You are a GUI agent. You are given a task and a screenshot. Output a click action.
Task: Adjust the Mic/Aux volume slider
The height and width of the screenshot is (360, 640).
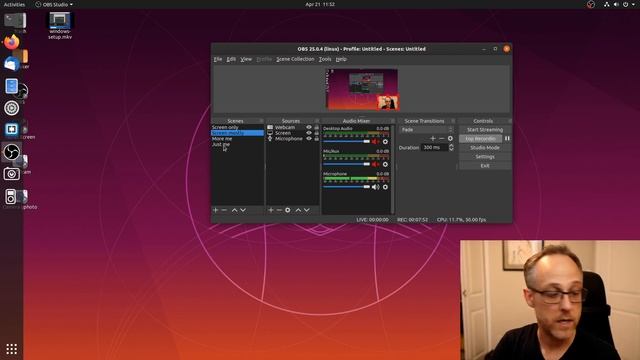[x=347, y=164]
